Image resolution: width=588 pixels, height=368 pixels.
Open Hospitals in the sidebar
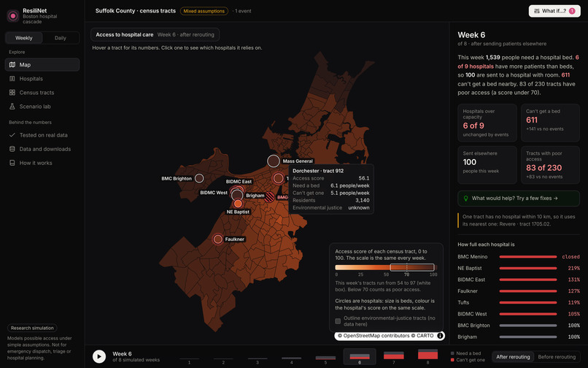pos(42,78)
